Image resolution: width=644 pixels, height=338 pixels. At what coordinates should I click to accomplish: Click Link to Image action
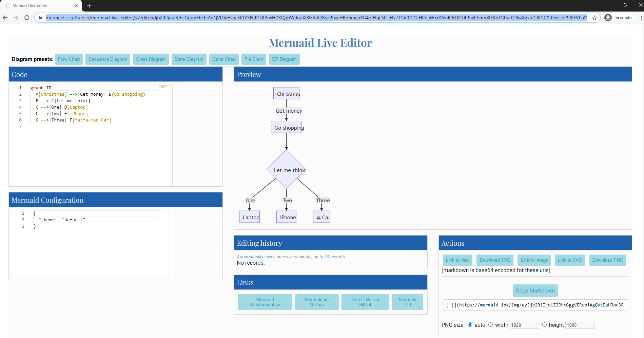(x=534, y=260)
